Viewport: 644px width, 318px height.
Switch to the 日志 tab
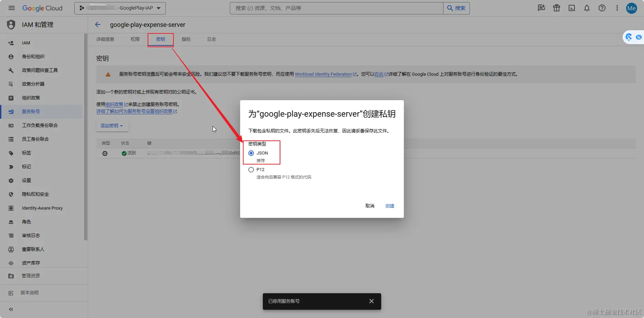point(212,39)
